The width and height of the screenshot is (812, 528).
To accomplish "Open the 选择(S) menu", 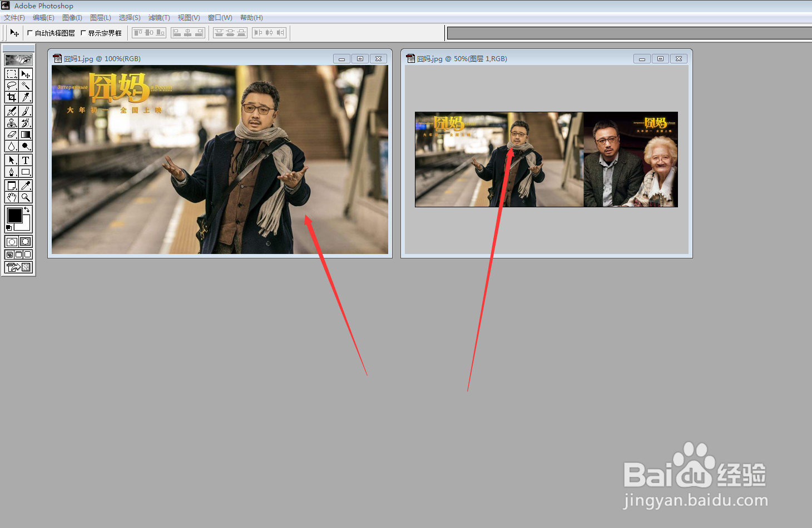I will point(130,18).
